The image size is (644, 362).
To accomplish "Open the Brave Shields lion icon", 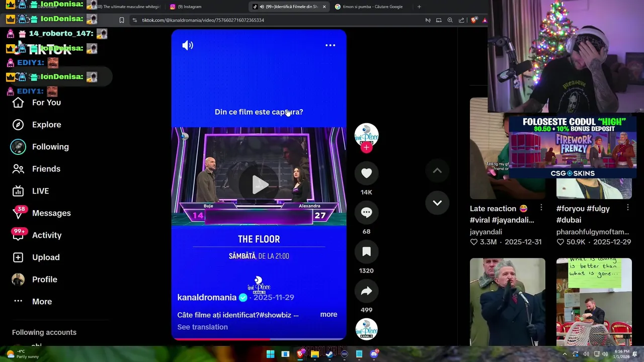I will point(473,20).
